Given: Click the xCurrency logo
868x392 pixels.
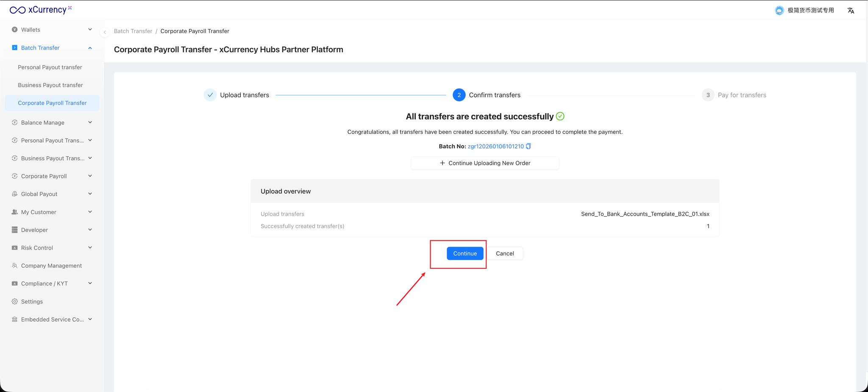Looking at the screenshot, I should point(40,10).
